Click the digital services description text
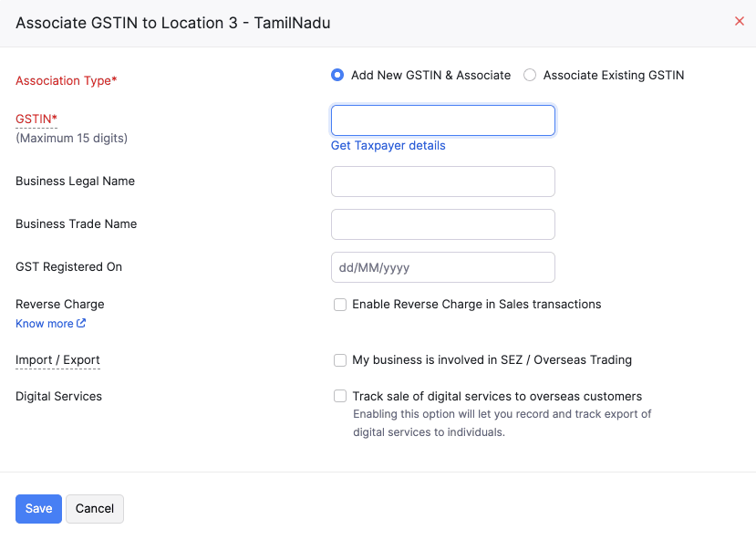The image size is (756, 540). [x=502, y=423]
